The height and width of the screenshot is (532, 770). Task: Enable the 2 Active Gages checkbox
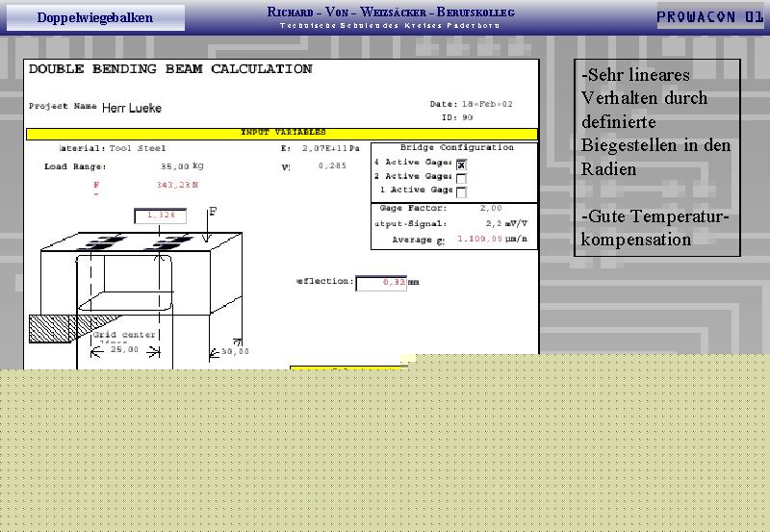(461, 178)
